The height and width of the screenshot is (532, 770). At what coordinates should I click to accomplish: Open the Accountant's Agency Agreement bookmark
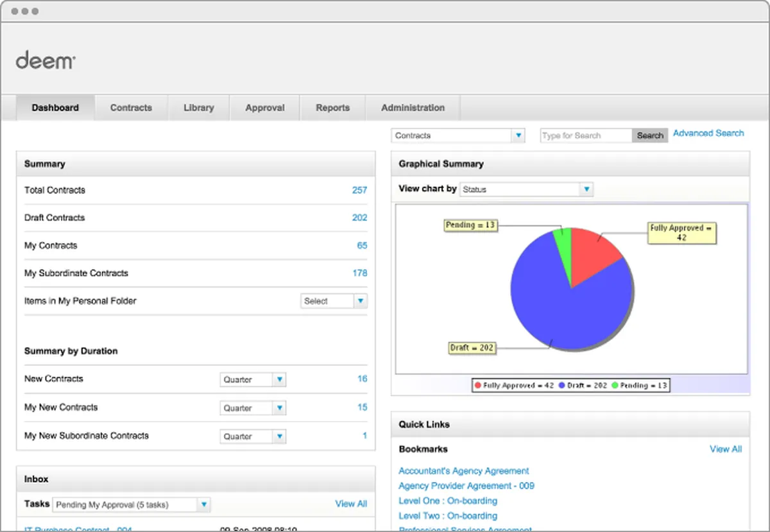(463, 471)
